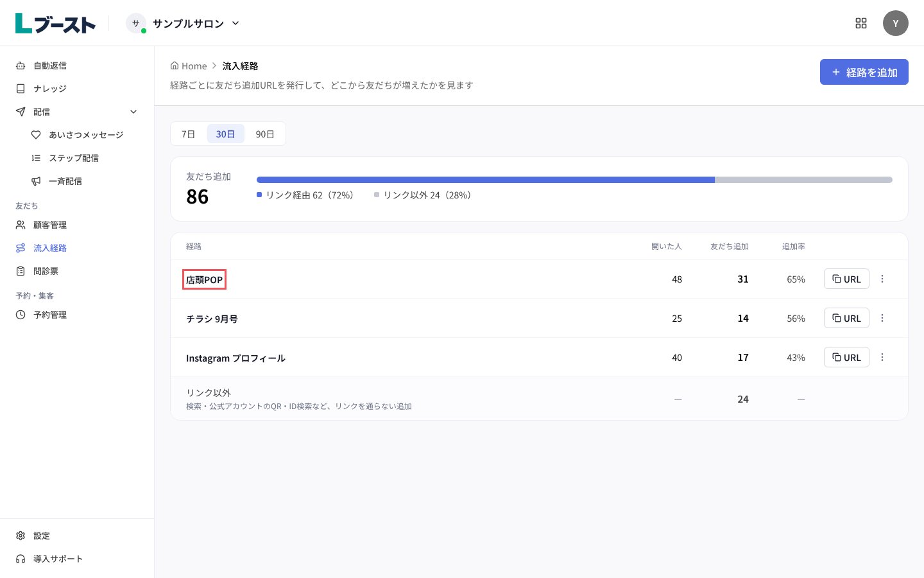Open 予約管理 in the sidebar

77,315
